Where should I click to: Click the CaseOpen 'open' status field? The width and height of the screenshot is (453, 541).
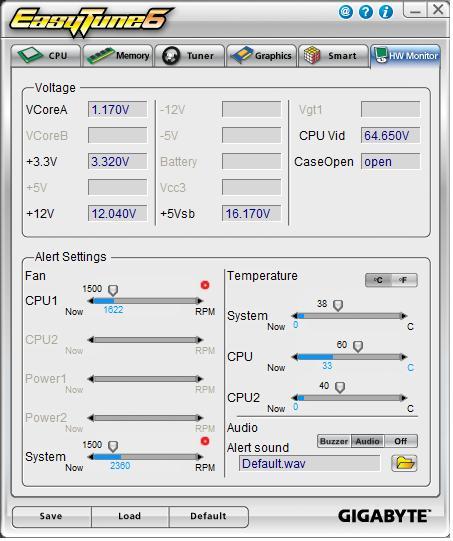point(391,161)
